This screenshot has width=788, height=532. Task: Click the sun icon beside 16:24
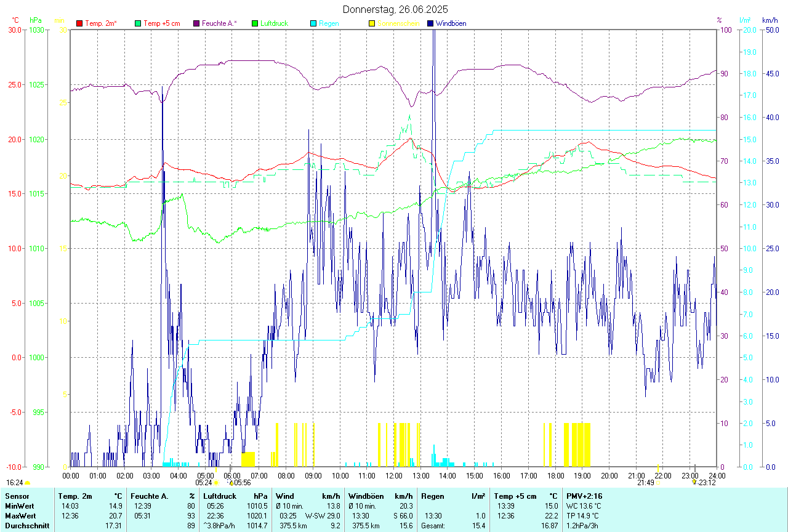(27, 483)
